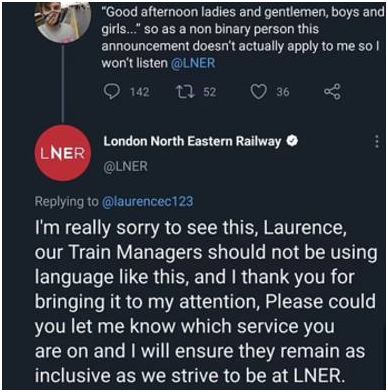Open the @laurencec123 reply-to link

147,202
